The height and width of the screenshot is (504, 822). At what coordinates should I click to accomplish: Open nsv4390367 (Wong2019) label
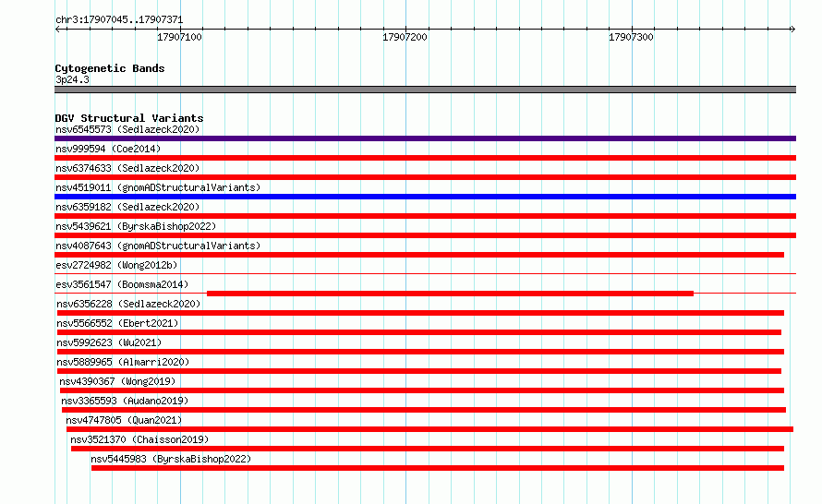click(117, 381)
